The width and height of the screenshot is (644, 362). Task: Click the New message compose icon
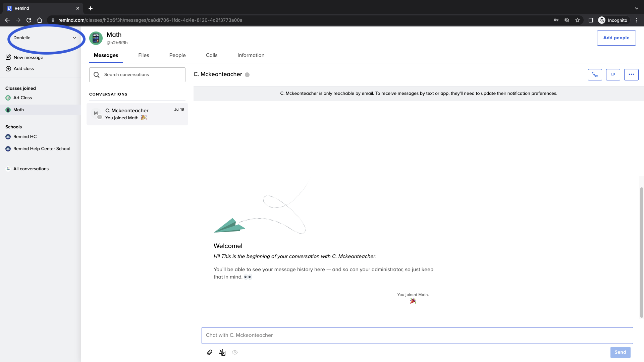point(8,57)
